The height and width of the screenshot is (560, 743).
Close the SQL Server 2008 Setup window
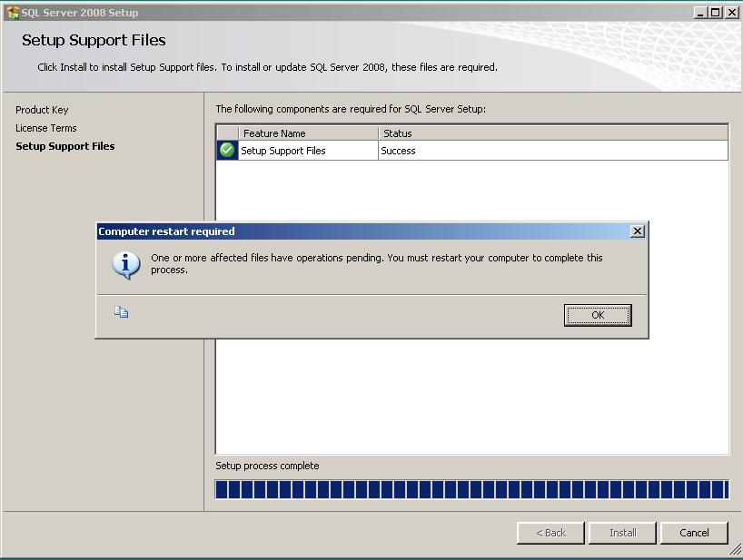[731, 13]
